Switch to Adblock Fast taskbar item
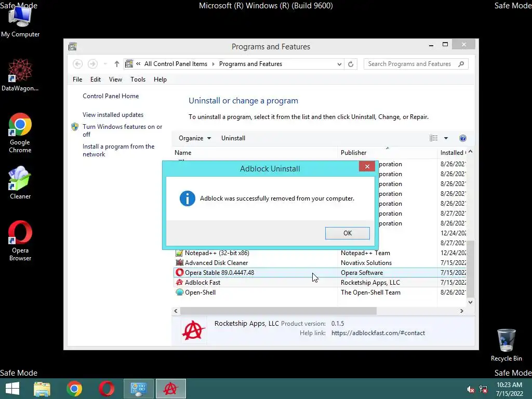This screenshot has width=532, height=399. (170, 389)
